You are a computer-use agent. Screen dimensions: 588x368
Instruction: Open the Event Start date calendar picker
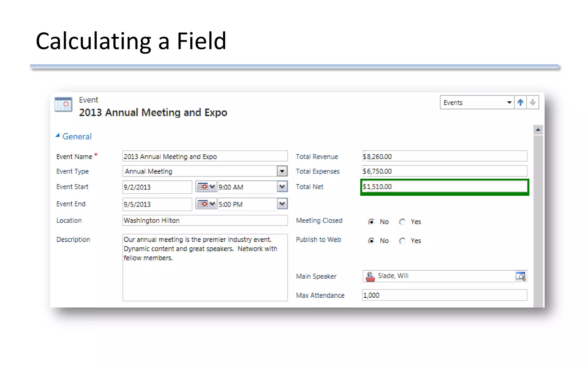[206, 187]
